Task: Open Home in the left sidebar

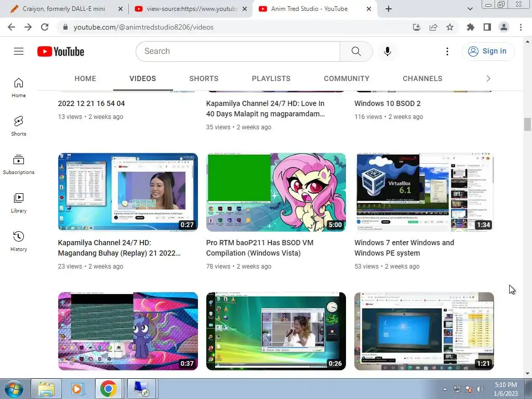Action: pyautogui.click(x=19, y=87)
